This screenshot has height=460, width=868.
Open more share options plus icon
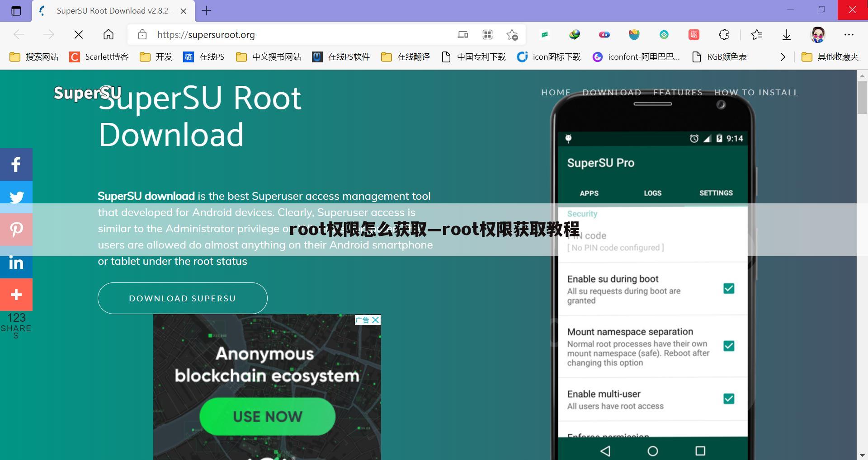point(16,295)
